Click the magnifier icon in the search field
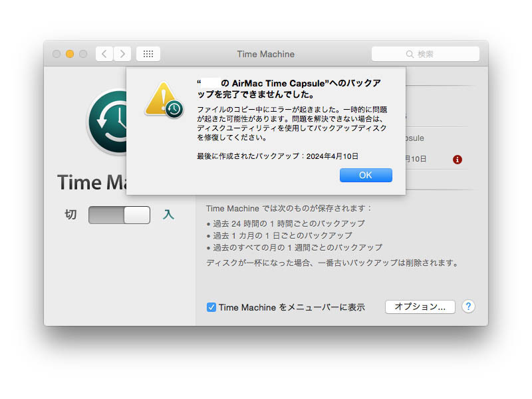 410,55
